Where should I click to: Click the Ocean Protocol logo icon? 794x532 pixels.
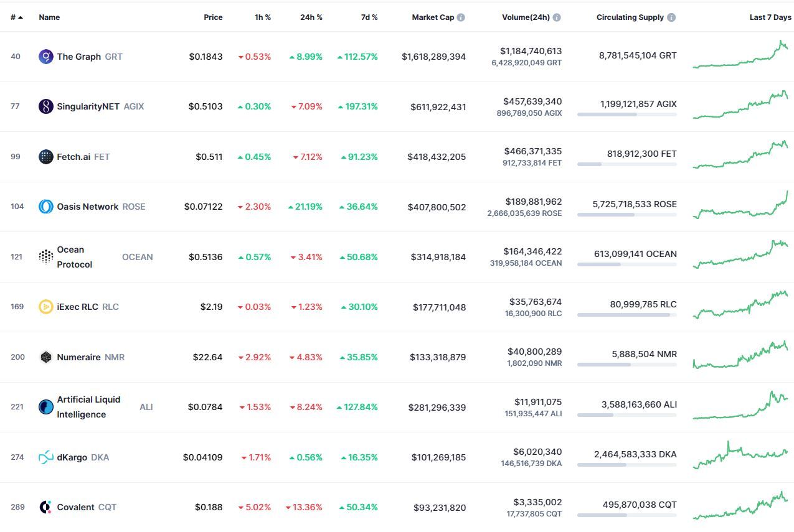point(46,257)
